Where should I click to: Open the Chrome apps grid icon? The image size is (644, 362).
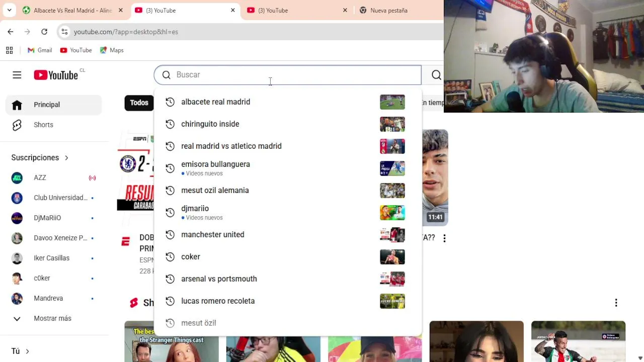pos(9,50)
